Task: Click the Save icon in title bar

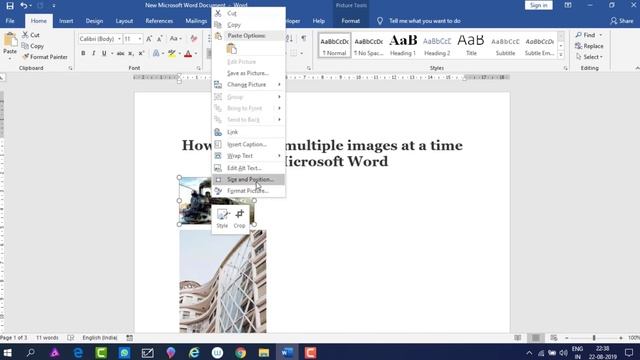Action: 9,5
